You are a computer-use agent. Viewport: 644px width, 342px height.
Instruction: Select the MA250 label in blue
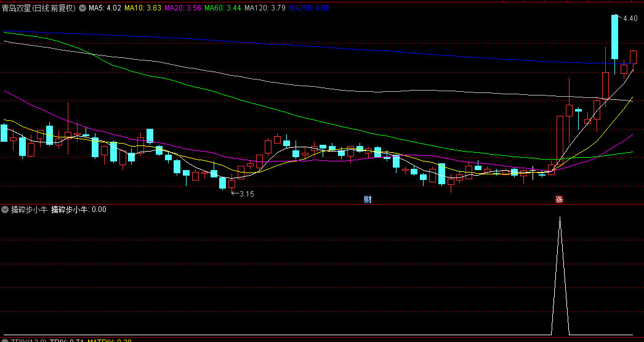coord(309,8)
